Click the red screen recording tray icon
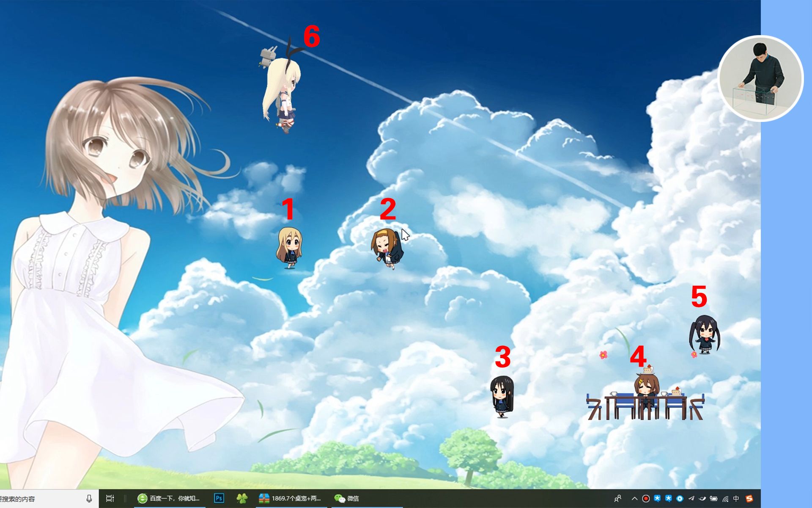Screen dimensions: 812x508 tap(646, 498)
